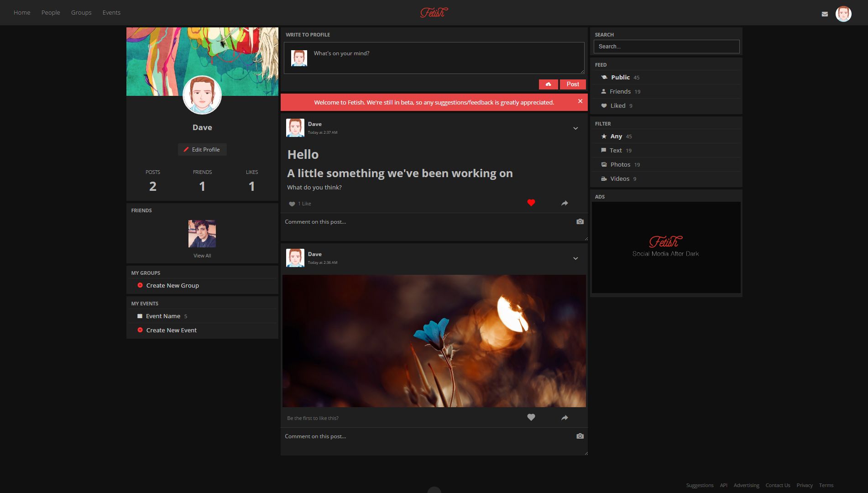
Task: Switch to the People section
Action: tap(51, 12)
